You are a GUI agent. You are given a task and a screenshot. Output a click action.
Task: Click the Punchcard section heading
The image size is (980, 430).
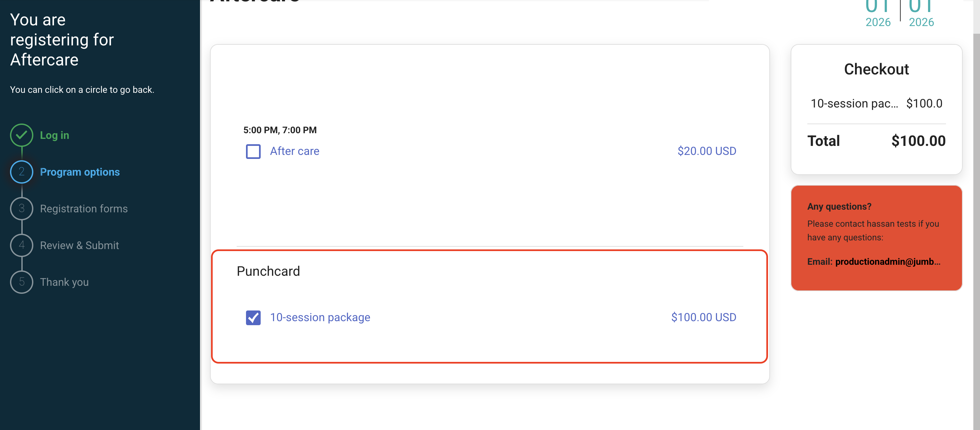click(x=268, y=271)
